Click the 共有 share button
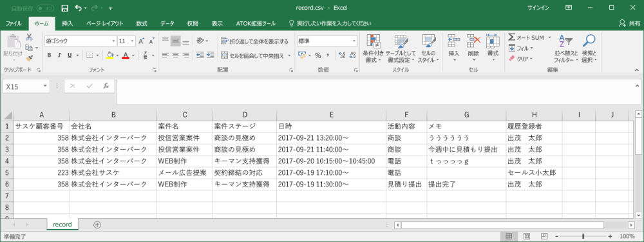The height and width of the screenshot is (242, 644). coord(629,23)
